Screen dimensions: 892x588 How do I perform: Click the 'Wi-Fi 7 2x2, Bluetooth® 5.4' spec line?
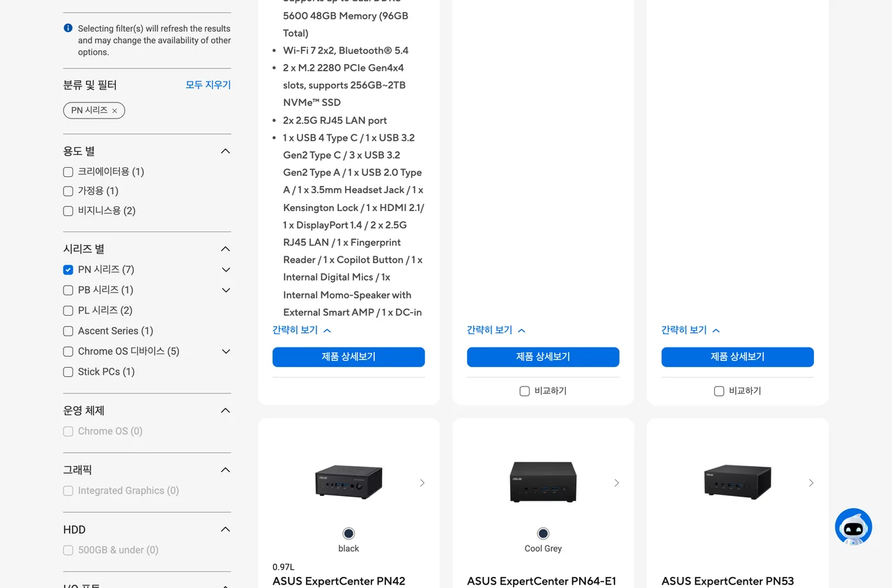tap(346, 50)
